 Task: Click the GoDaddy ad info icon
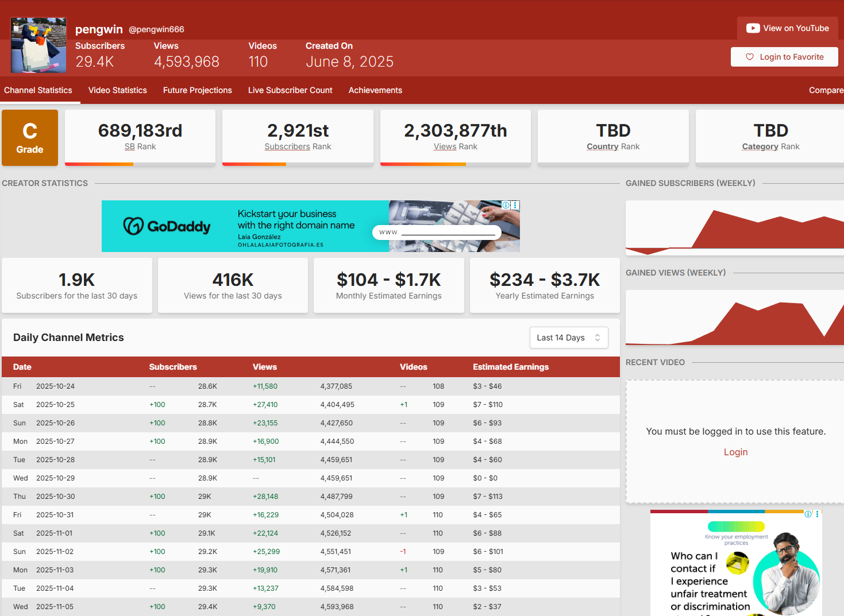tap(506, 205)
